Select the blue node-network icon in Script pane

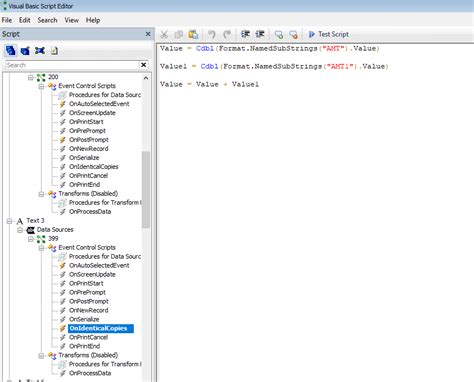click(x=40, y=51)
